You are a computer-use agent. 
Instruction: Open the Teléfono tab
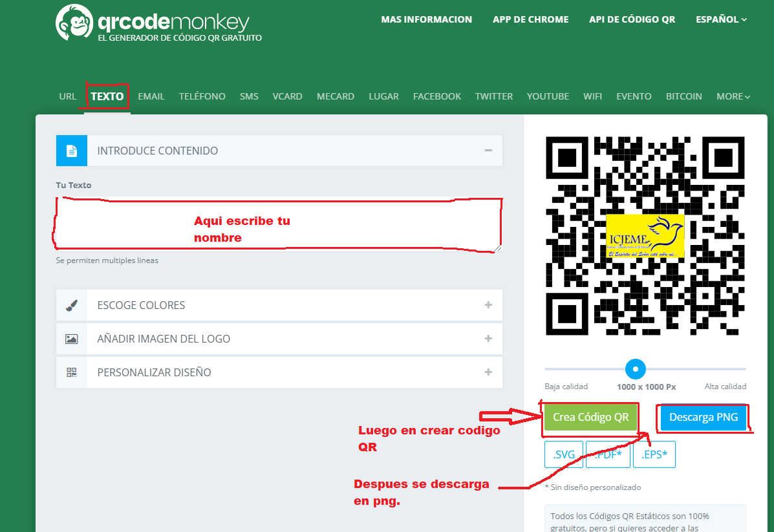coord(202,96)
